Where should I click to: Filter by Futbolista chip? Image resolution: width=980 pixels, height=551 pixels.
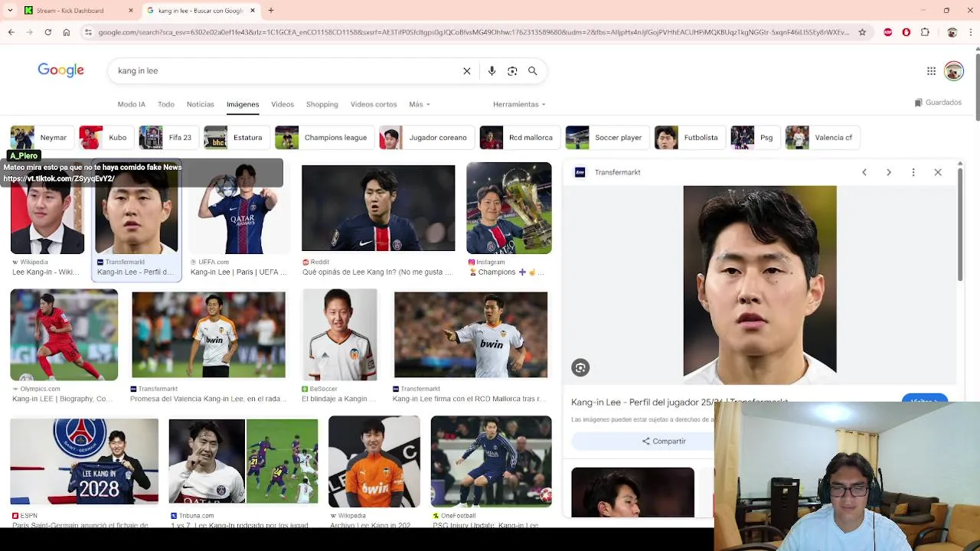tap(689, 138)
